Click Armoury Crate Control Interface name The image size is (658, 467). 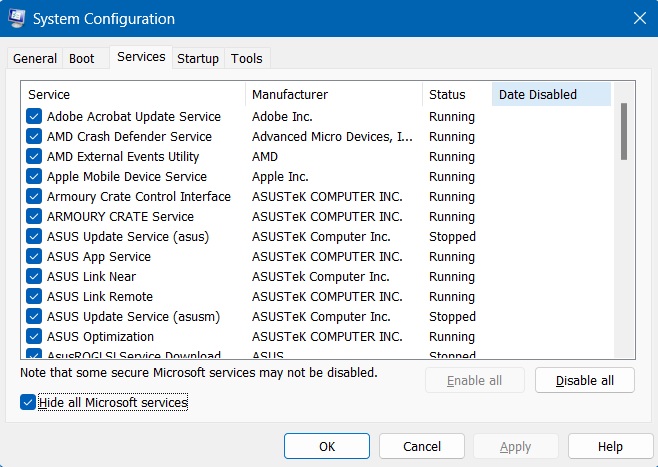[x=139, y=197]
